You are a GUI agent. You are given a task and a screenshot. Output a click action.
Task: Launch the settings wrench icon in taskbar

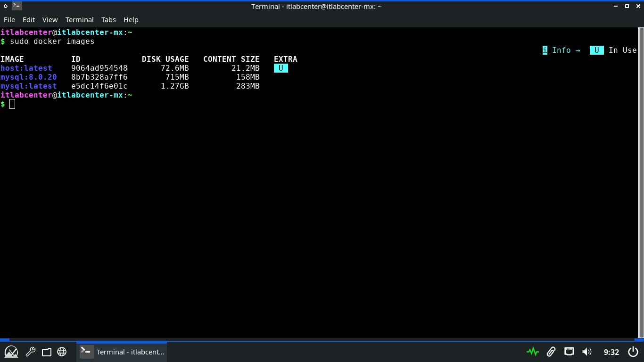tap(31, 352)
